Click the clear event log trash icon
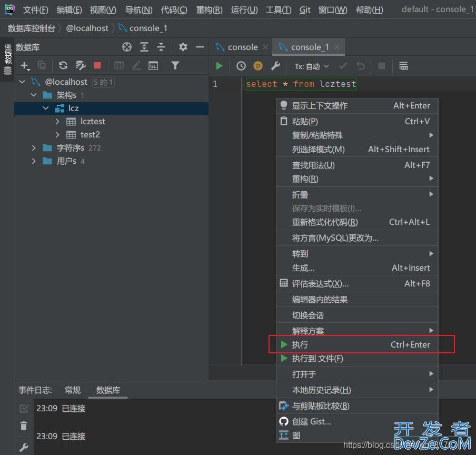 pos(24,426)
